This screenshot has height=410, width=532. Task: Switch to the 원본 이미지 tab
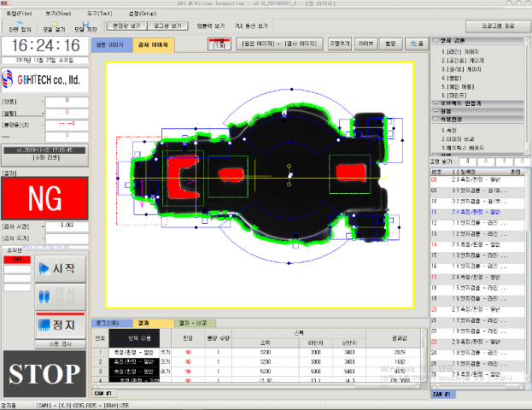pos(113,44)
